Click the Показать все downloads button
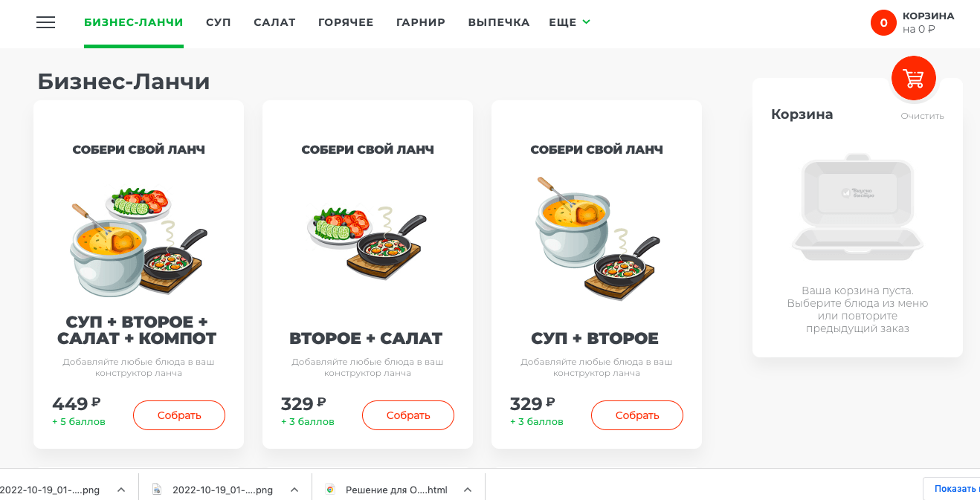The image size is (980, 500). [x=955, y=489]
